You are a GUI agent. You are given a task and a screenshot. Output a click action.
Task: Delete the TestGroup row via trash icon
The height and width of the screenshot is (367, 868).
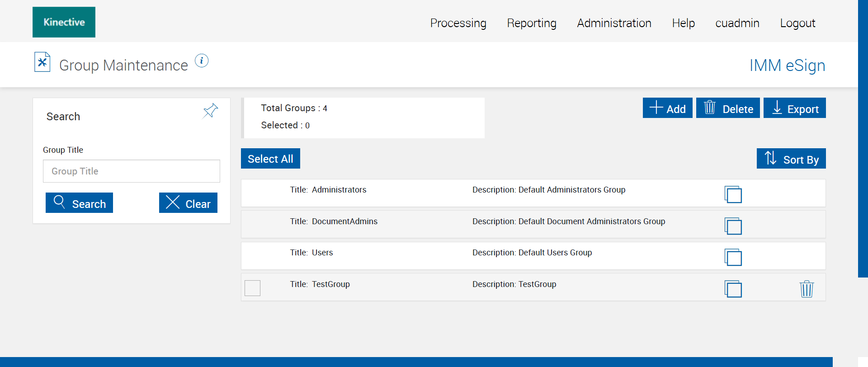[x=807, y=289]
